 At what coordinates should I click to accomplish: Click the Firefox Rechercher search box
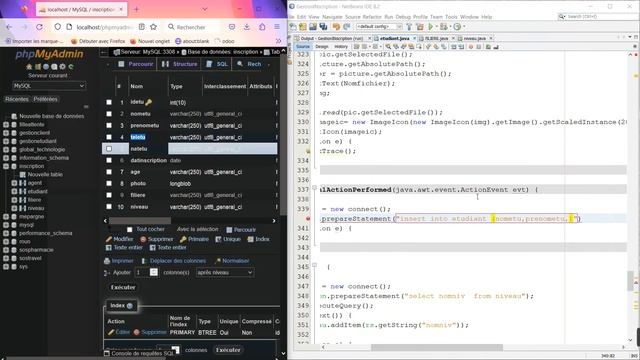[x=193, y=27]
